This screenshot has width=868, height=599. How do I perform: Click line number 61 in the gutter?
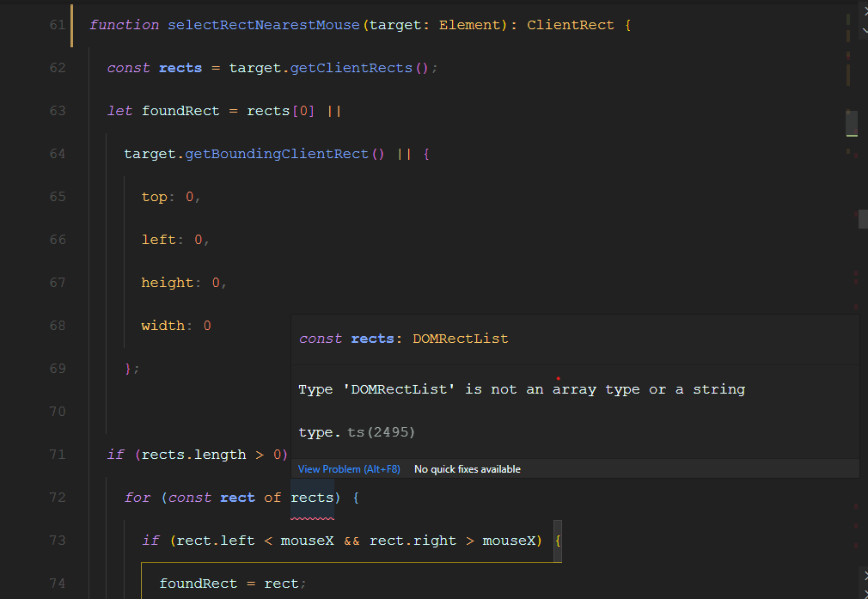(58, 25)
